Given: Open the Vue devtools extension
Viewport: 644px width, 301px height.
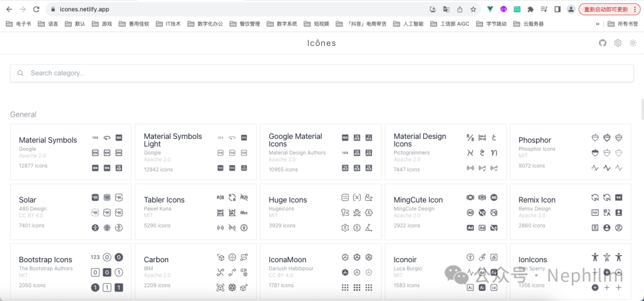Looking at the screenshot, I should (490, 9).
